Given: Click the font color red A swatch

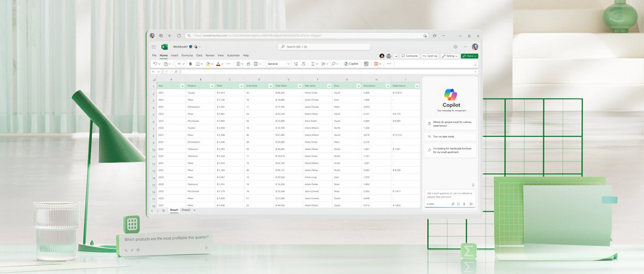Looking at the screenshot, I should 218,64.
